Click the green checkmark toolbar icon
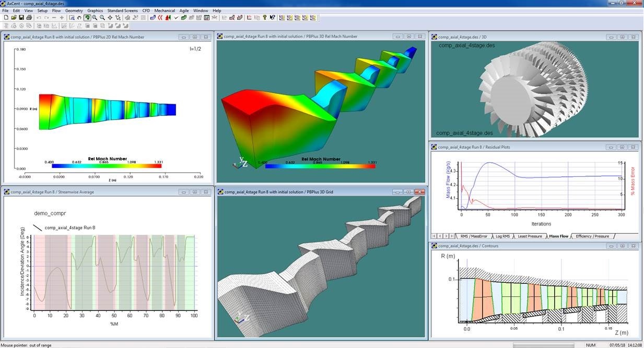Viewport: 644px width, 348px height. point(175,17)
